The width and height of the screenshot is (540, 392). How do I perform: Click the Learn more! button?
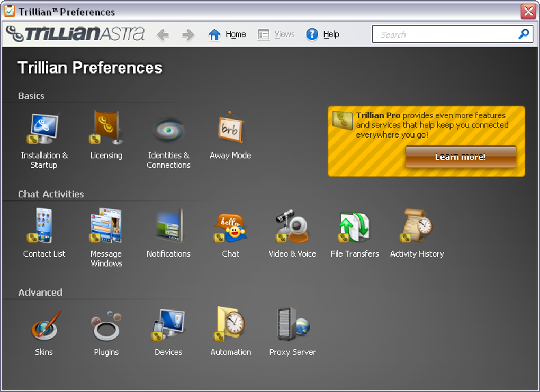coord(461,157)
